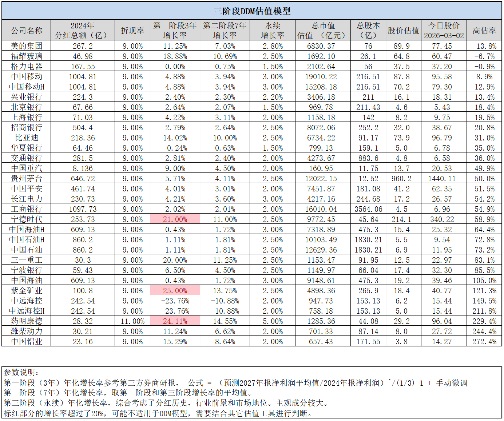Select the 总市值估值（亿元） header cell
Viewport: 504px width, 421px height.
coord(323,30)
